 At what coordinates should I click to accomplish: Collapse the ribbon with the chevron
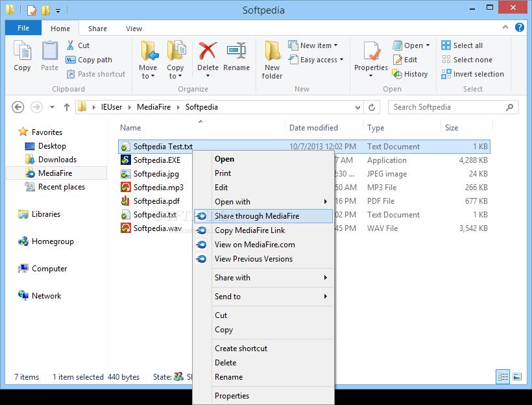coord(505,27)
